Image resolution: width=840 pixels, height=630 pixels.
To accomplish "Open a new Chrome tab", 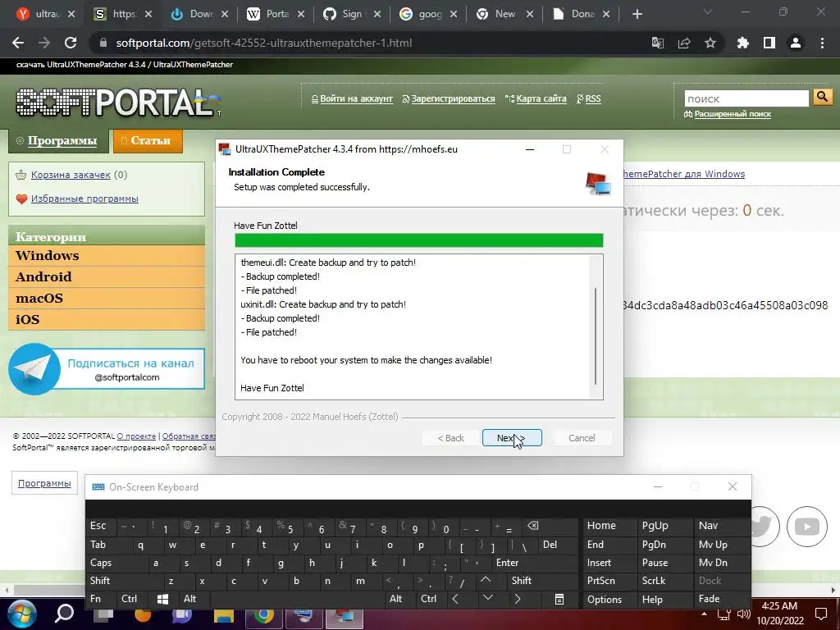I will click(637, 15).
